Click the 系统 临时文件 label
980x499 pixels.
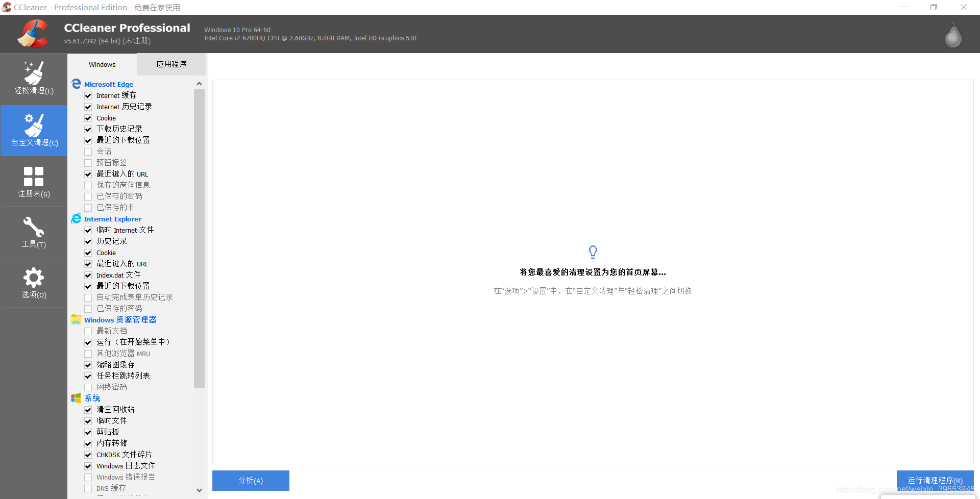[x=112, y=421]
